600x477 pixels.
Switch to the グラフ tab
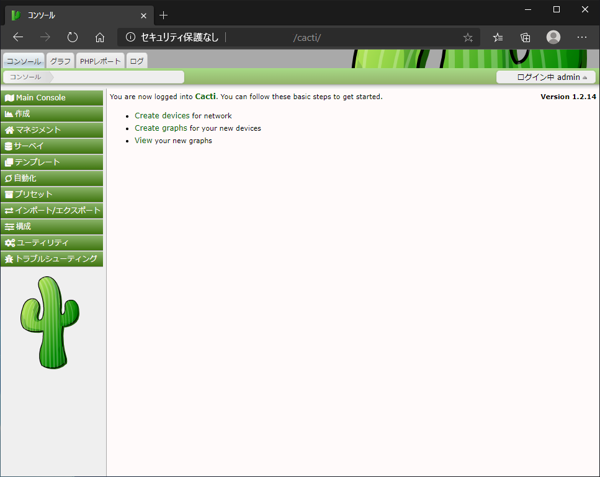[x=60, y=61]
